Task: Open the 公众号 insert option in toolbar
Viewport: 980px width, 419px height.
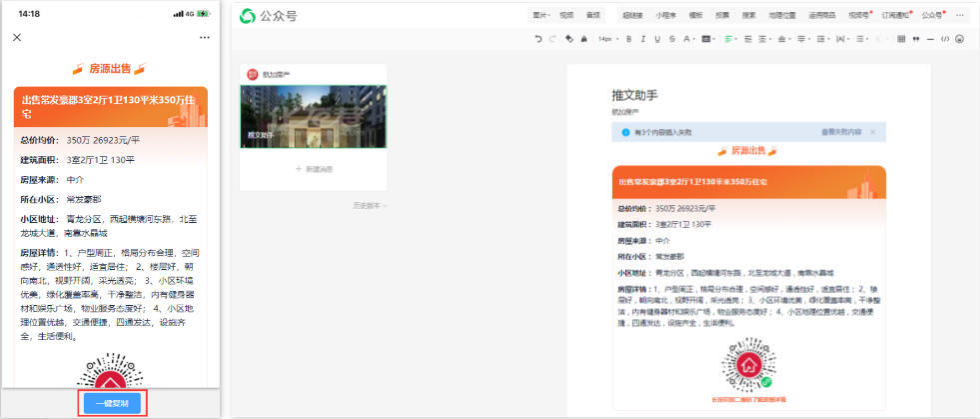Action: (x=932, y=16)
